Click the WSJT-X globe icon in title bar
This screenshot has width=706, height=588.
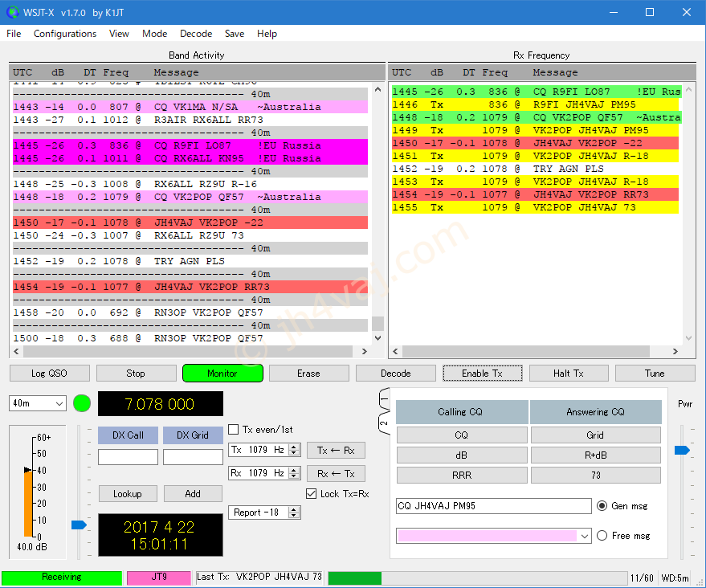13,12
